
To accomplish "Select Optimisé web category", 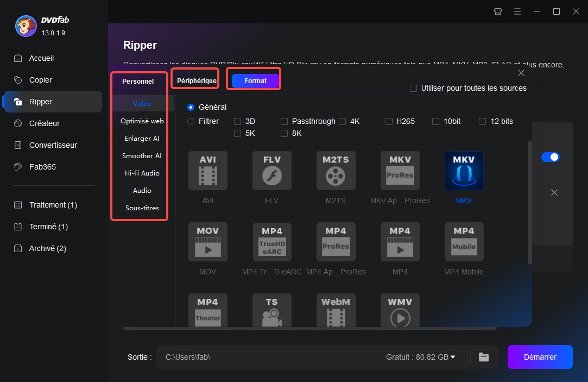I will [142, 121].
